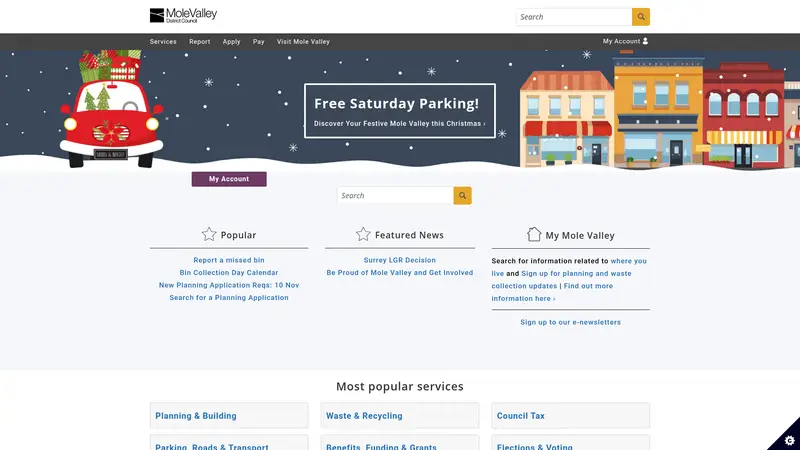Open the Planning & Building service card
The image size is (800, 450).
(229, 416)
